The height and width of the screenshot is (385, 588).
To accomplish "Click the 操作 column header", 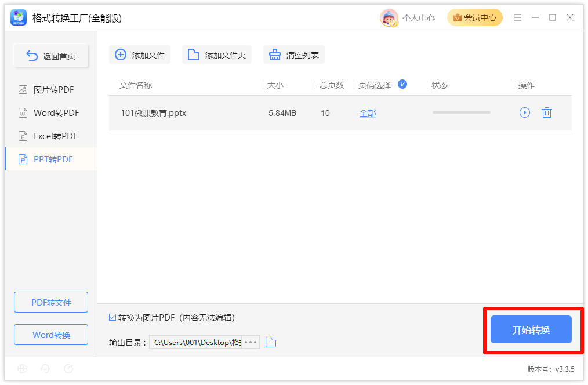I will (527, 85).
